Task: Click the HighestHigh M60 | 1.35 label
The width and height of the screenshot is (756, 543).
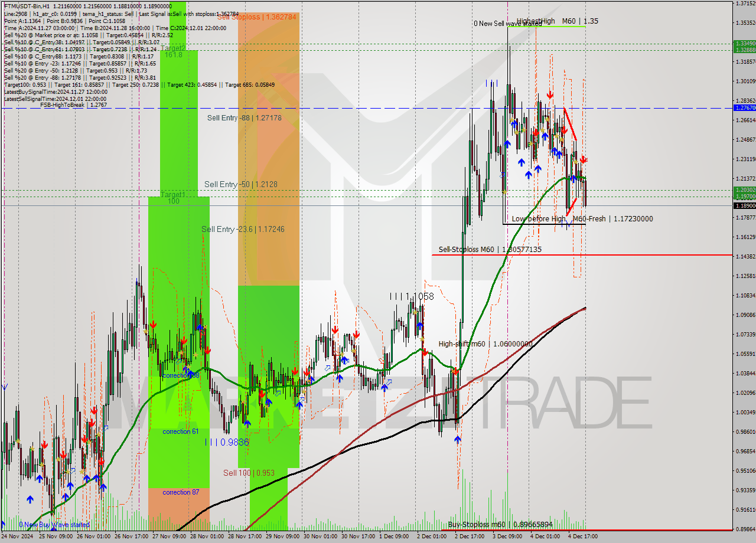Action: pos(557,21)
